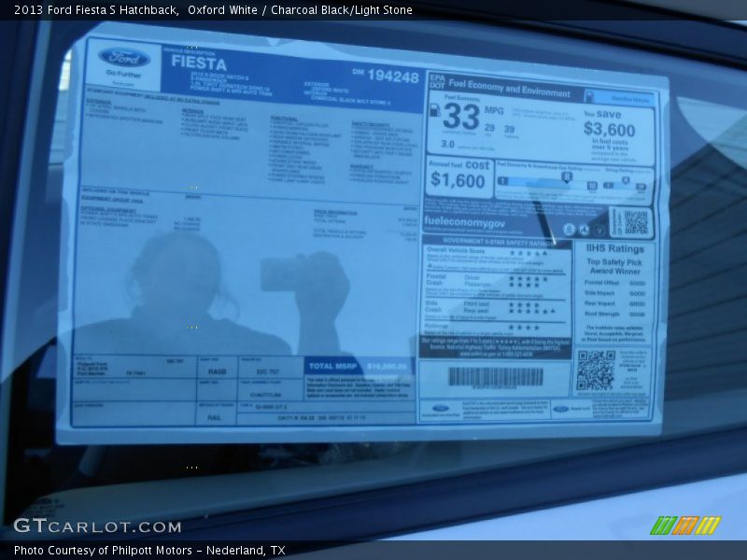Click the 29 city MPG value
This screenshot has height=560, width=747.
pos(489,128)
